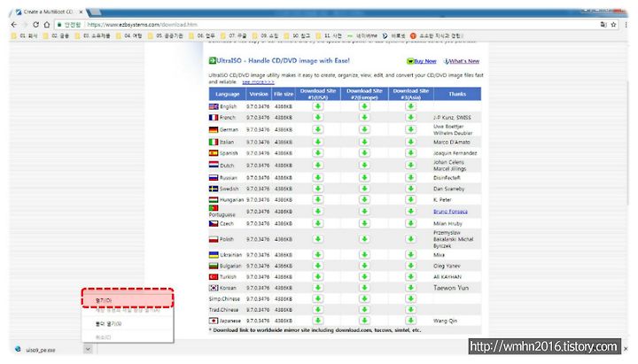
Task: Download English version from Europe site
Action: tap(364, 106)
